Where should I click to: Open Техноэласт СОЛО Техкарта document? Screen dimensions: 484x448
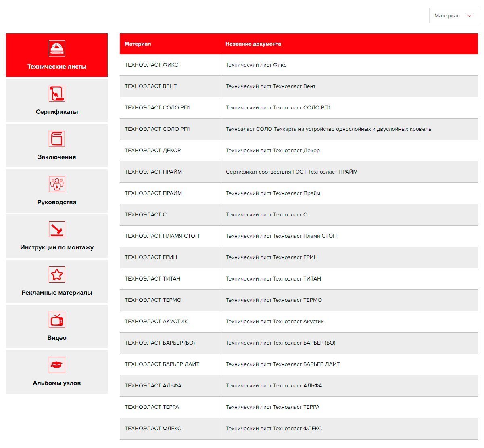point(328,129)
